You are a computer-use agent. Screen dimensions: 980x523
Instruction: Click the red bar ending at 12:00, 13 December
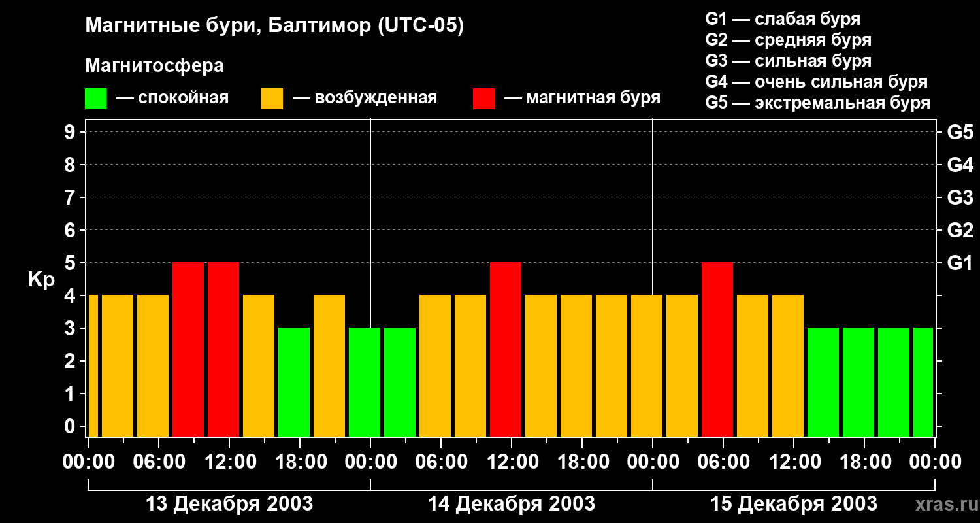click(x=223, y=349)
